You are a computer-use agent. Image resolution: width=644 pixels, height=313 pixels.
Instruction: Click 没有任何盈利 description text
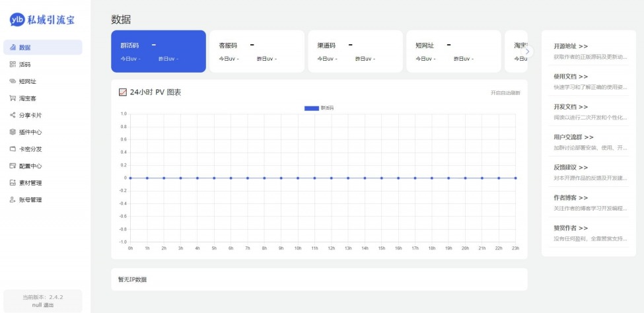point(590,238)
